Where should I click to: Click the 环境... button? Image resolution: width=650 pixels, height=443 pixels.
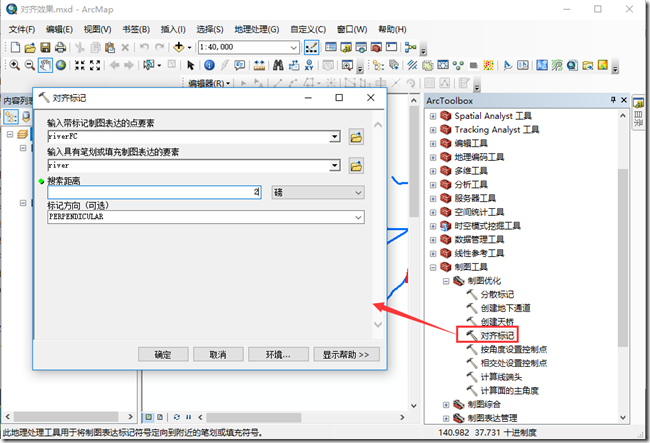278,355
